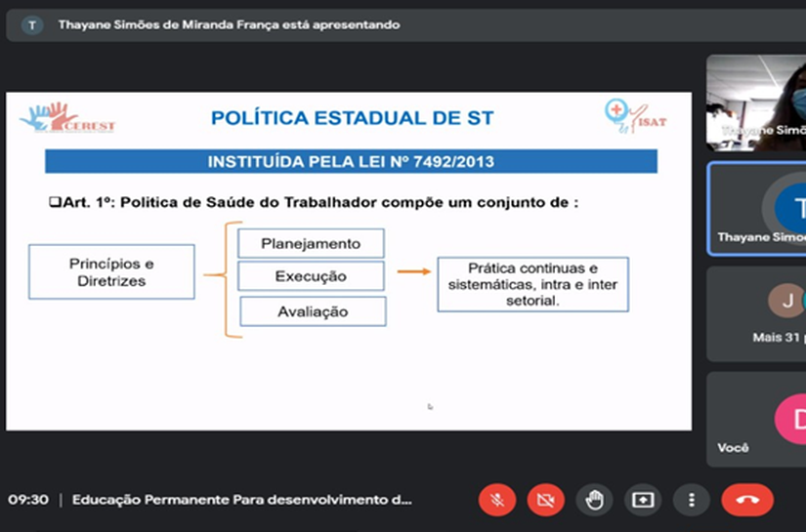The height and width of the screenshot is (532, 806).
Task: Click the 'Execução' box
Action: tap(311, 275)
